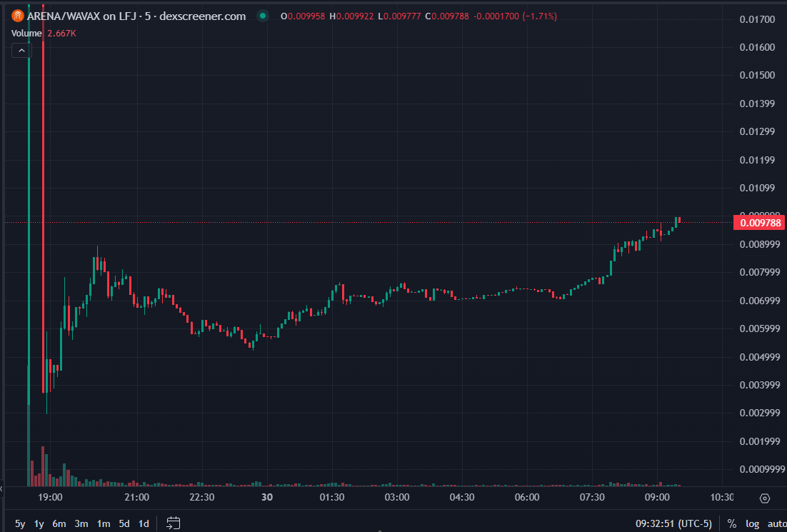Select the 1d timeframe
Image resolution: width=787 pixels, height=532 pixels.
pyautogui.click(x=143, y=523)
